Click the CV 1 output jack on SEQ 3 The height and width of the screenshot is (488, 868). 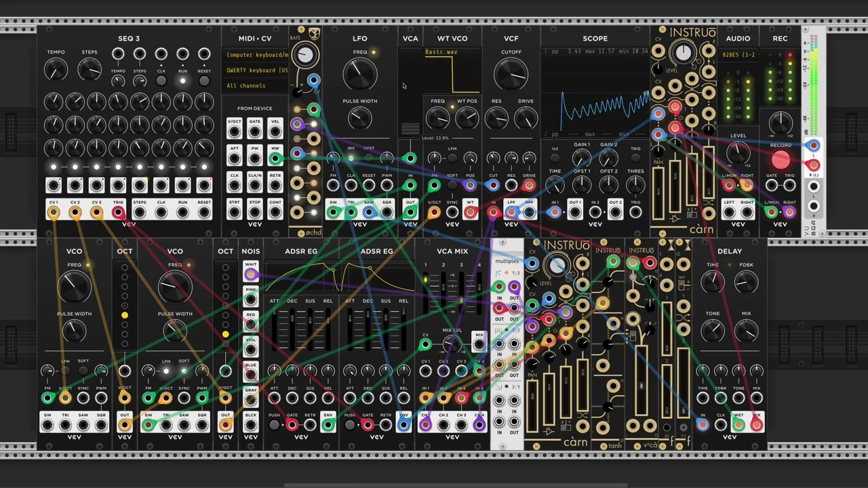coord(54,212)
